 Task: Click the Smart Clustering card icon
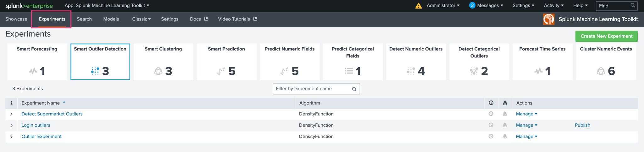pyautogui.click(x=158, y=71)
